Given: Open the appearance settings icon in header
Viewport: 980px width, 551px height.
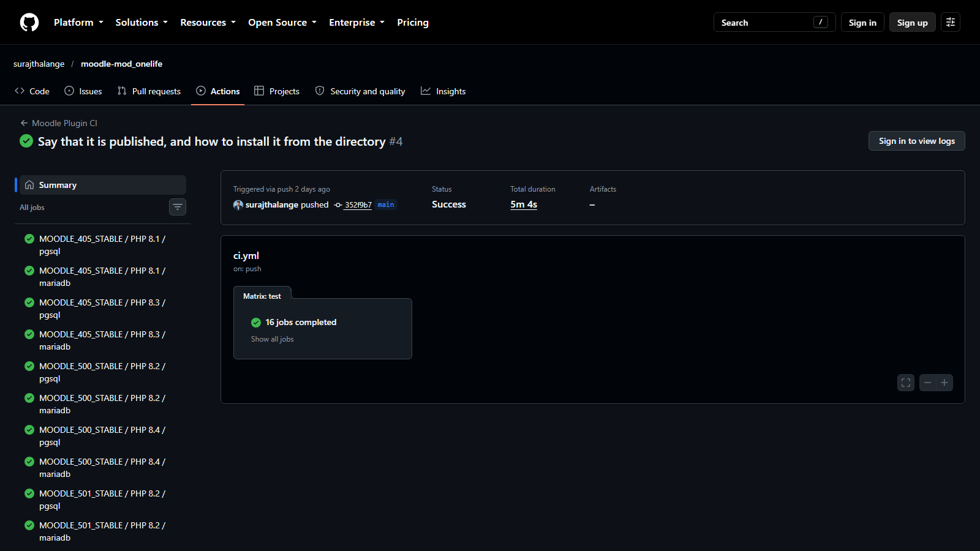Looking at the screenshot, I should tap(951, 22).
